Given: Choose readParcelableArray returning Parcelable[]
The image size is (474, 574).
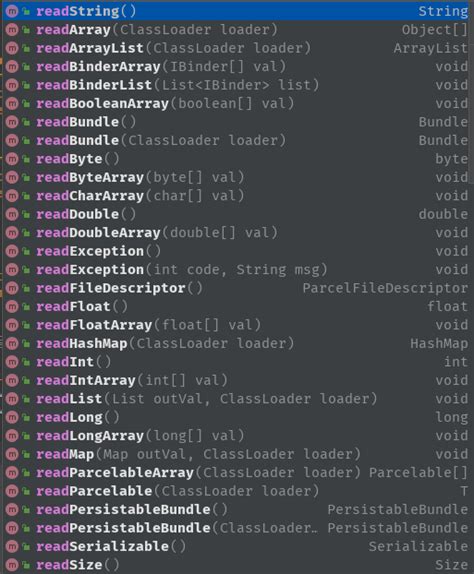Looking at the screenshot, I should pyautogui.click(x=236, y=473).
